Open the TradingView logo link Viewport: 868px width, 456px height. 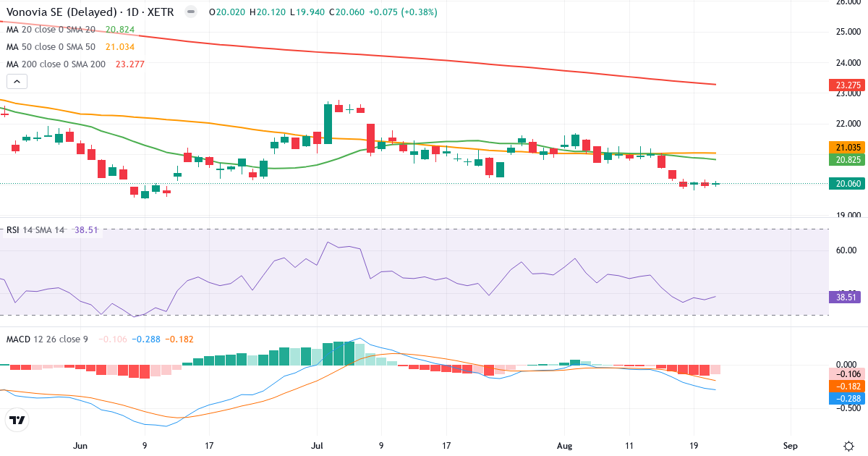(17, 420)
